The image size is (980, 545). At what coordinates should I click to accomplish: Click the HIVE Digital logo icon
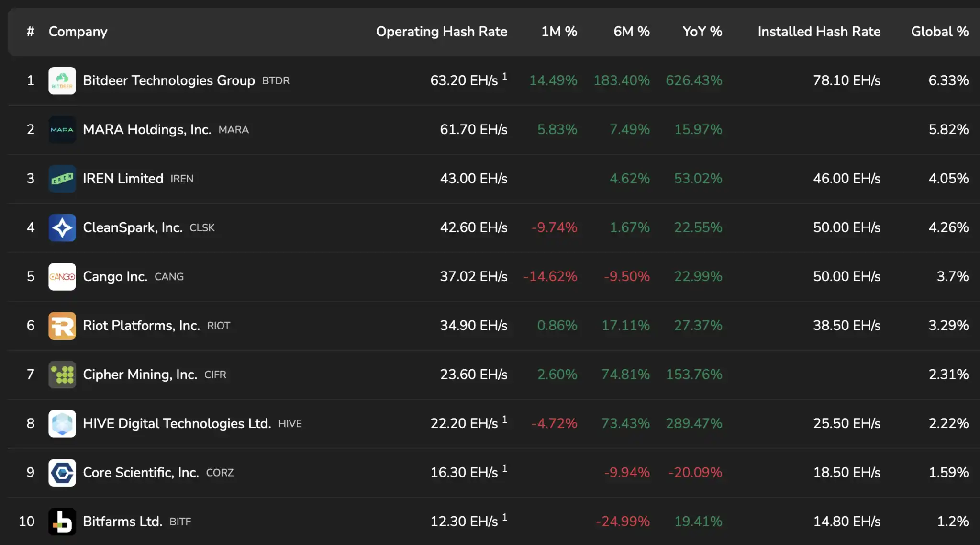point(62,423)
